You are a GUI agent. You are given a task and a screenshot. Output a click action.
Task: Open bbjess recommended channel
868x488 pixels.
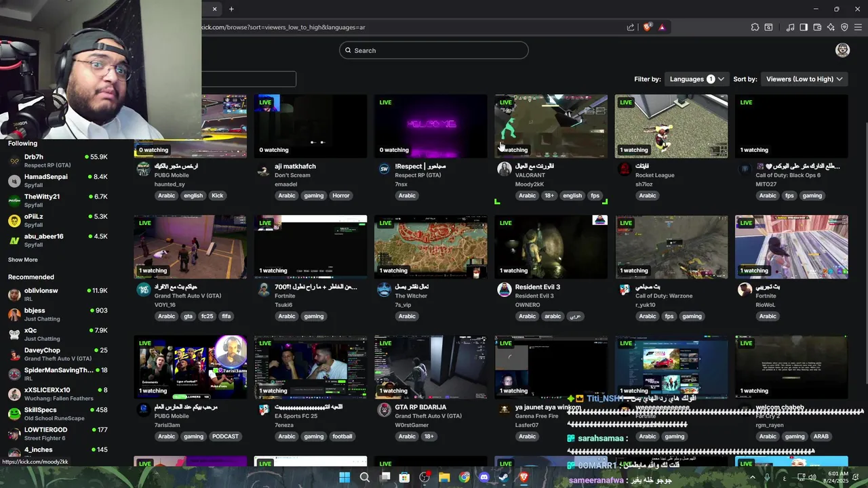pos(58,314)
